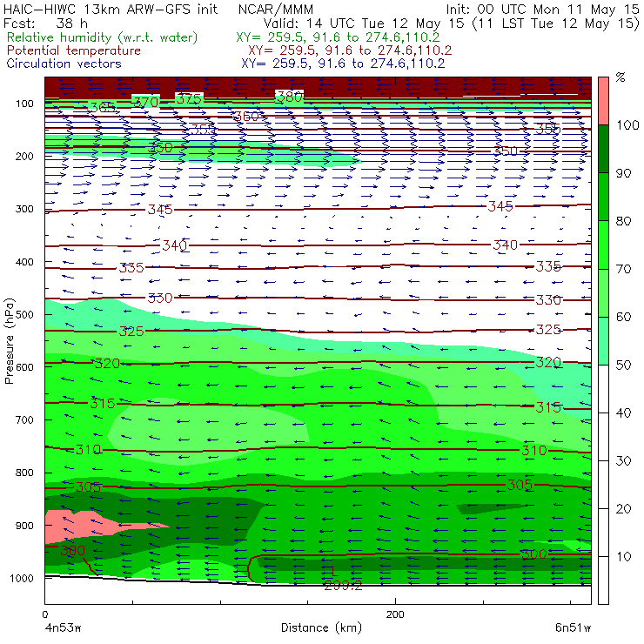The image size is (644, 644).
Task: Click the 'Valid: 14 UTC Tue 12 May 15' text
Action: pos(364,23)
